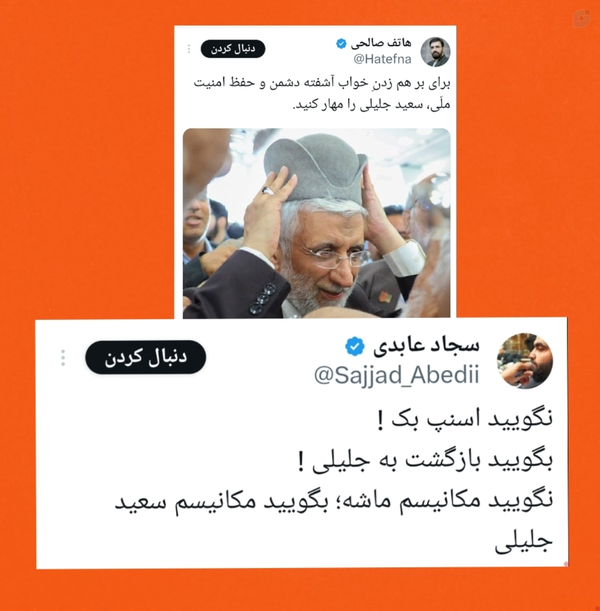The height and width of the screenshot is (611, 600).
Task: Follow @Sajjad_Abedii with the دنبال کردن button
Action: pyautogui.click(x=145, y=357)
